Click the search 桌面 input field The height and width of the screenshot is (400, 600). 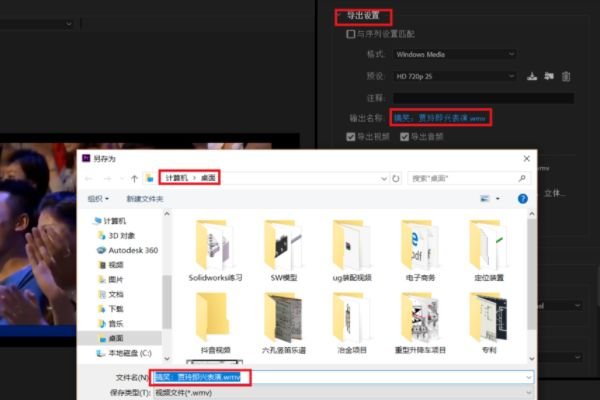(x=469, y=178)
